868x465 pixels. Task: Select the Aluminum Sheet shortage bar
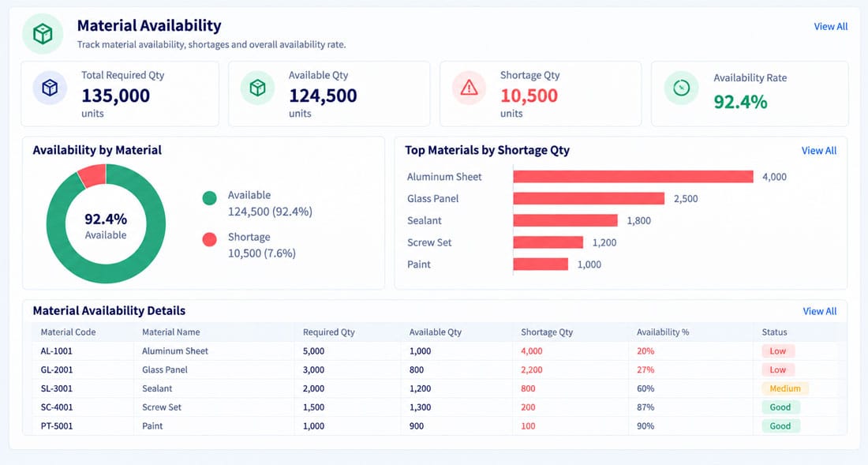click(634, 177)
